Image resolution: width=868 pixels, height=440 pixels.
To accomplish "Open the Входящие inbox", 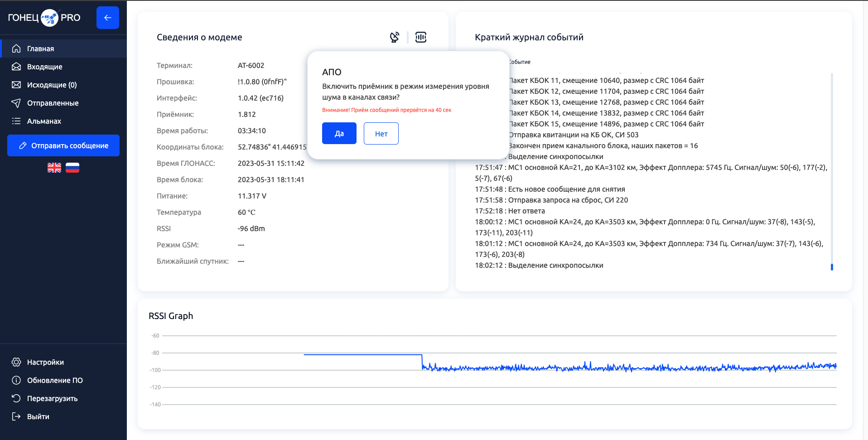I will point(44,67).
